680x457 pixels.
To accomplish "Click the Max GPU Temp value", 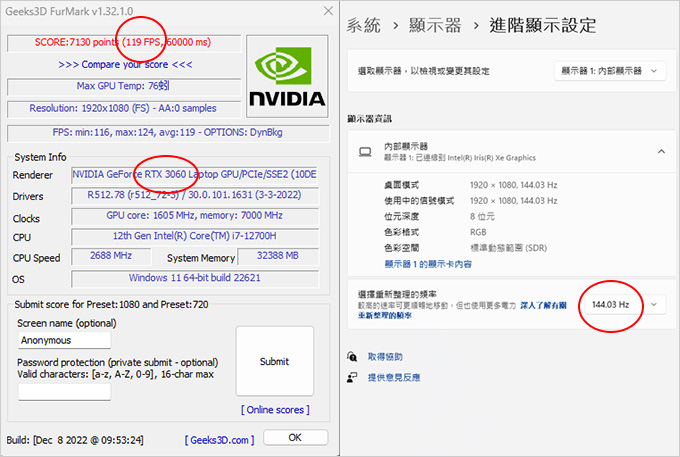I will (124, 86).
